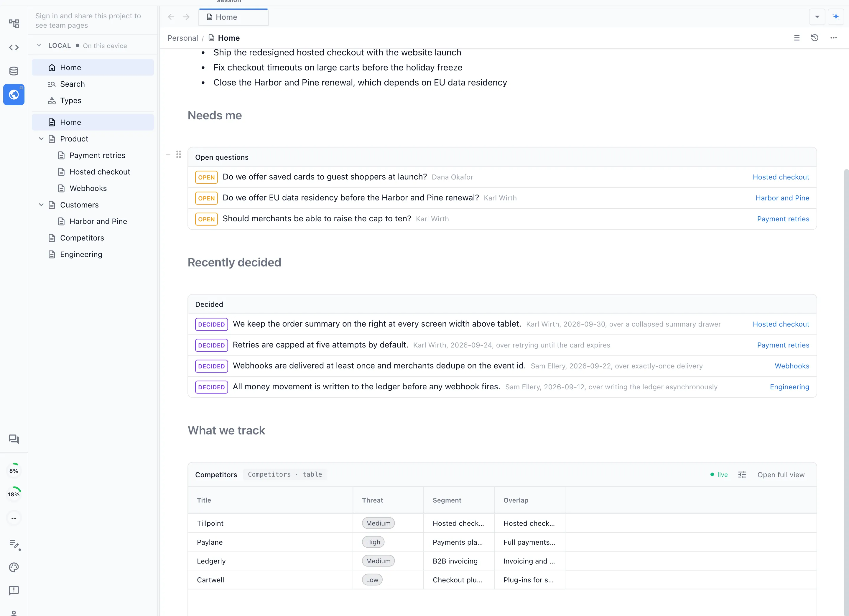
Task: Click the Webhooks link in Decided list
Action: click(x=792, y=366)
